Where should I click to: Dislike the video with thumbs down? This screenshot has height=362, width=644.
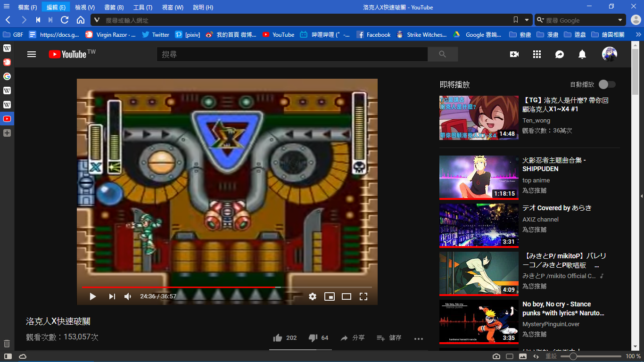(318, 338)
